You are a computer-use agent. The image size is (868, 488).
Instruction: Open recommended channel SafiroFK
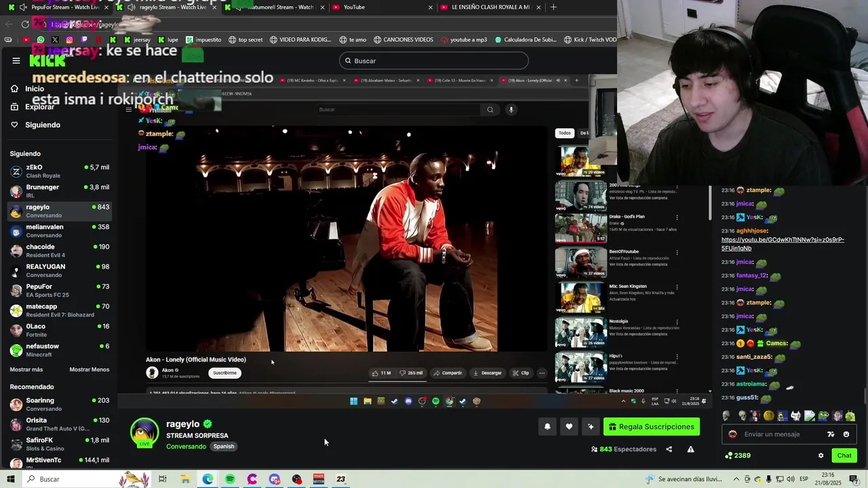(x=60, y=444)
